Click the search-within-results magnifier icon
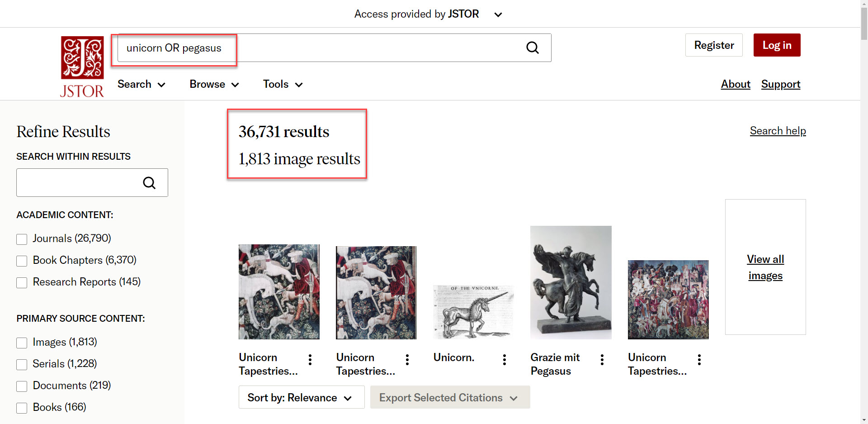The image size is (868, 424). tap(149, 183)
